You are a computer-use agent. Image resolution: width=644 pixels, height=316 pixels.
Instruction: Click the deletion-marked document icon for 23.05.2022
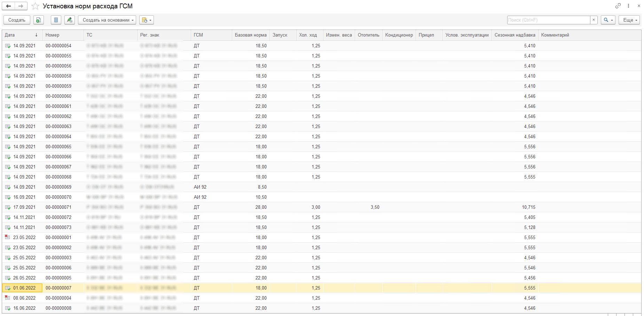click(x=7, y=237)
